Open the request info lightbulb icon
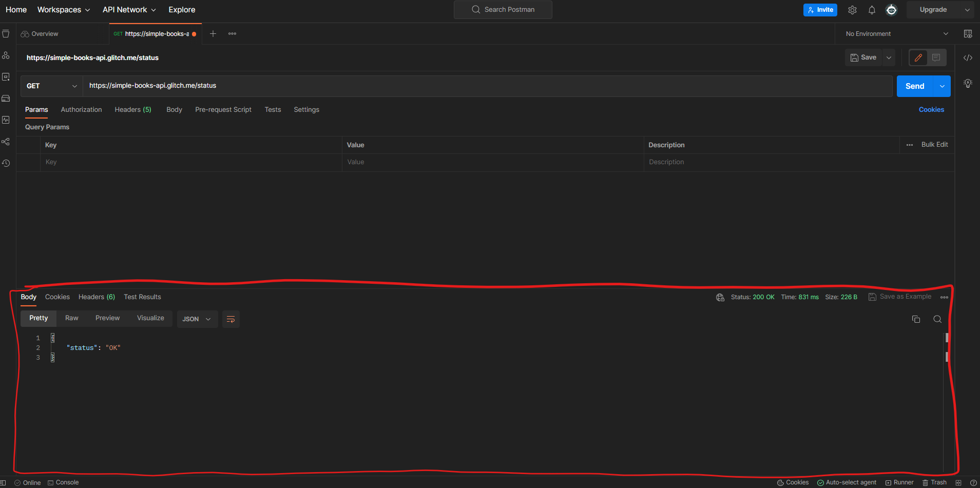The width and height of the screenshot is (980, 488). tap(968, 83)
